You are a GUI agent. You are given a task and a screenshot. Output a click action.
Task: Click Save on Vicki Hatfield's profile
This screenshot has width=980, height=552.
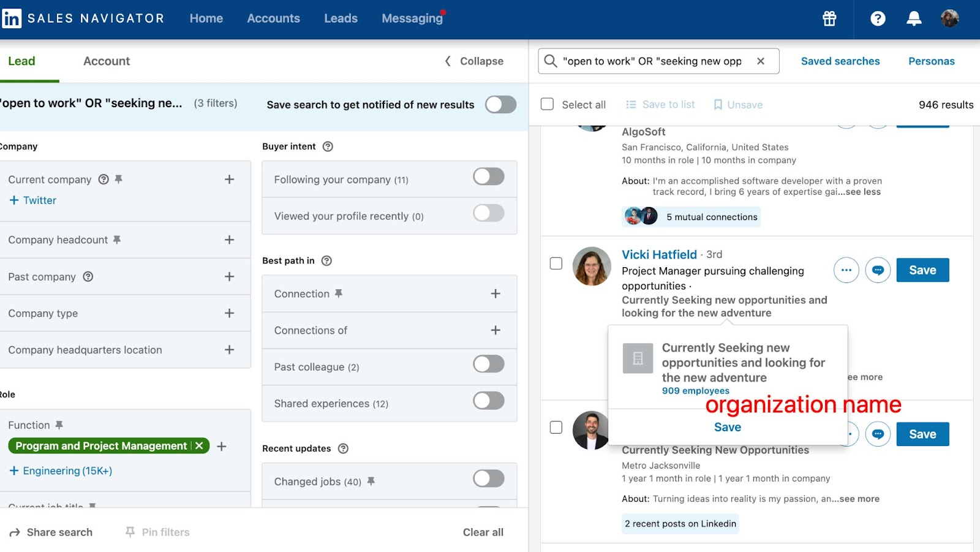(x=922, y=270)
